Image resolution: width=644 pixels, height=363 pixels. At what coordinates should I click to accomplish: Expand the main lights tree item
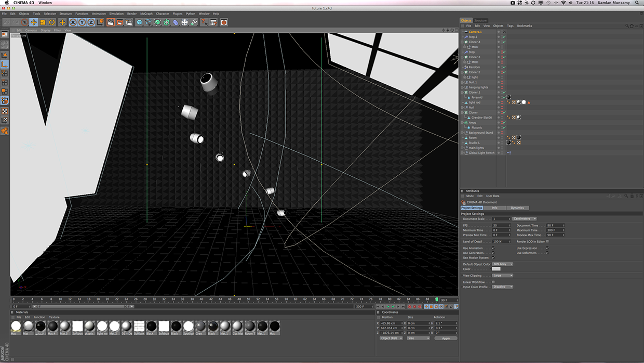click(x=462, y=148)
